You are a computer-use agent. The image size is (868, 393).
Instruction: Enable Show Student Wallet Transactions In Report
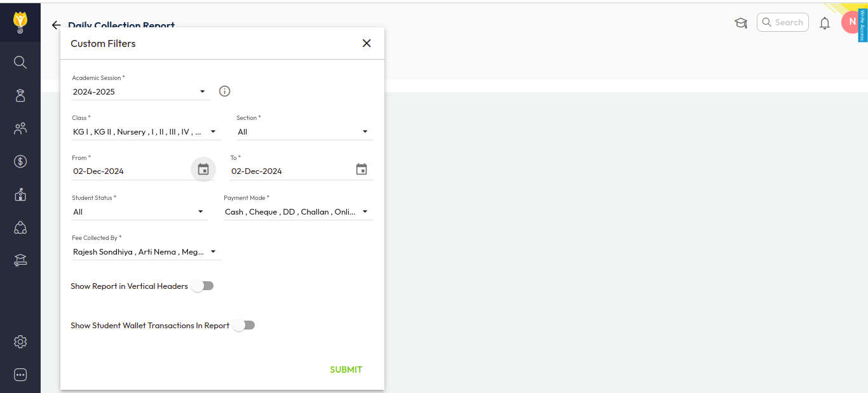[243, 326]
